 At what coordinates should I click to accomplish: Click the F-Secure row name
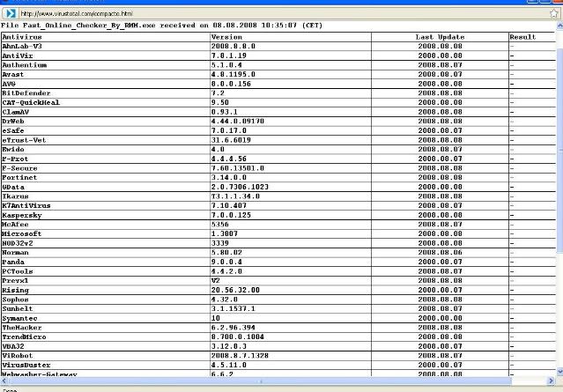[x=19, y=168]
